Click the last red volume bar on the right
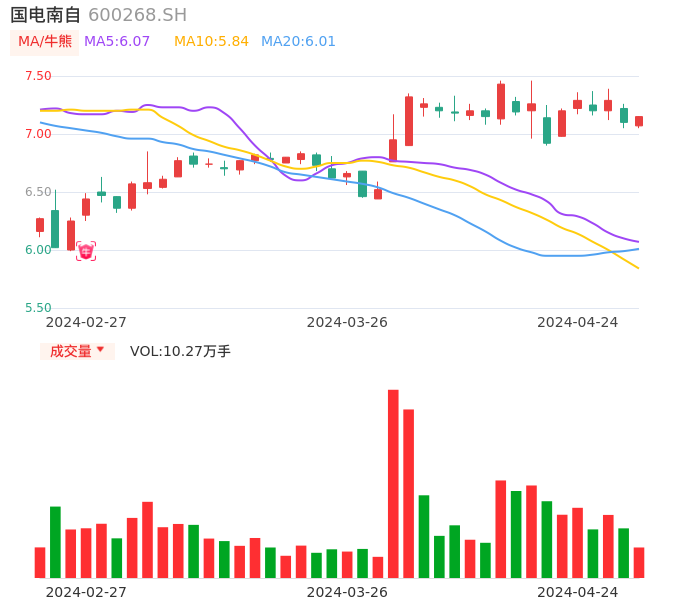 (639, 562)
